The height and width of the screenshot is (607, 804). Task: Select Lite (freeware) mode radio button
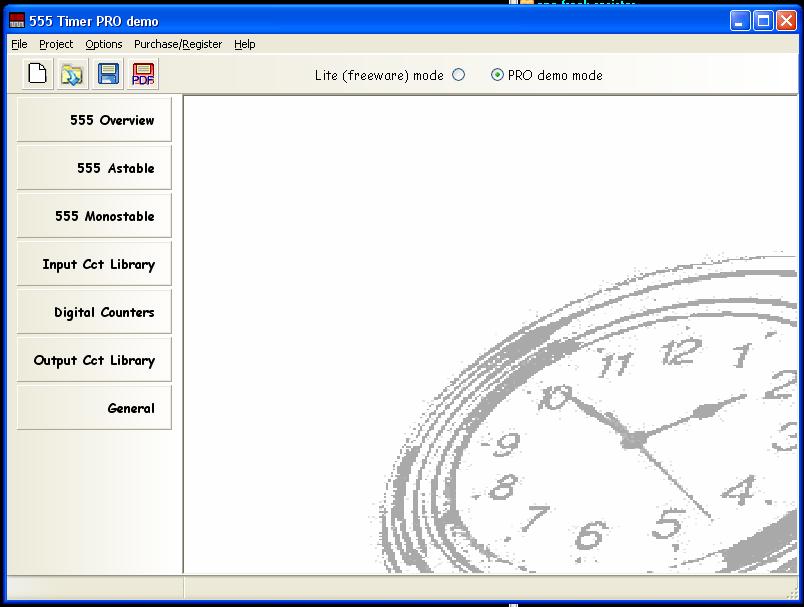click(459, 75)
